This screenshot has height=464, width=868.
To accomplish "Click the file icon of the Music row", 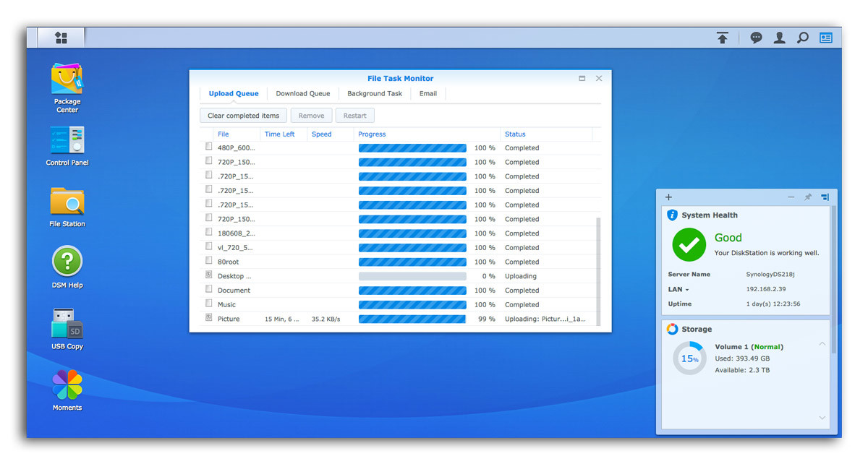I will [208, 304].
